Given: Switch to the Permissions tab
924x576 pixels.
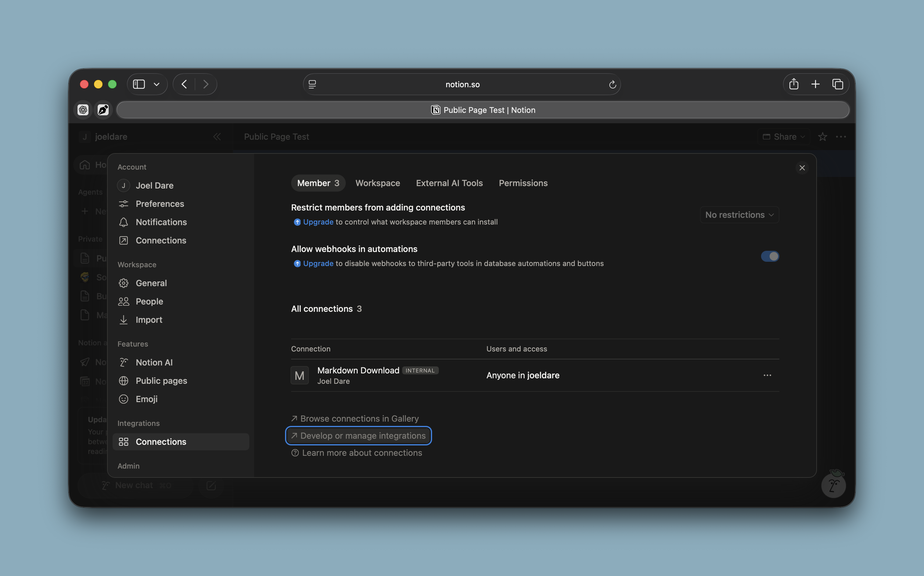Looking at the screenshot, I should tap(523, 183).
